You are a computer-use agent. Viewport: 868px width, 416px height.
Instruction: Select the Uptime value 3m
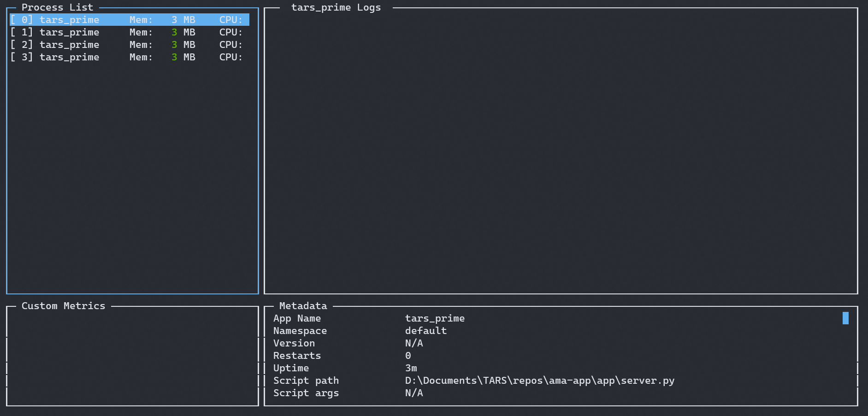(x=410, y=368)
